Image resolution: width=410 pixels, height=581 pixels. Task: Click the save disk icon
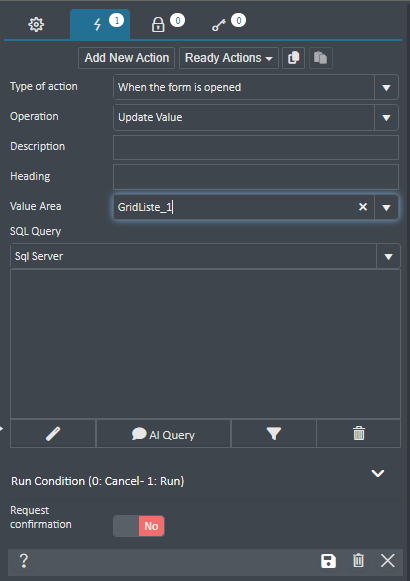328,561
